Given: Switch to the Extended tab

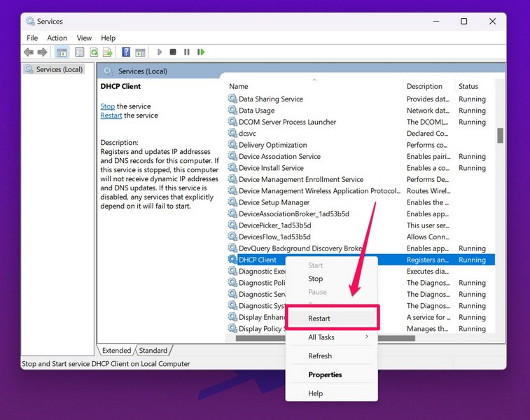Looking at the screenshot, I should click(116, 351).
